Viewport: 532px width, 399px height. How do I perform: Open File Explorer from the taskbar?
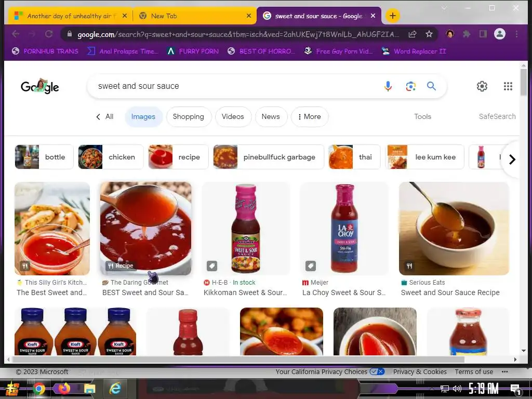point(89,389)
